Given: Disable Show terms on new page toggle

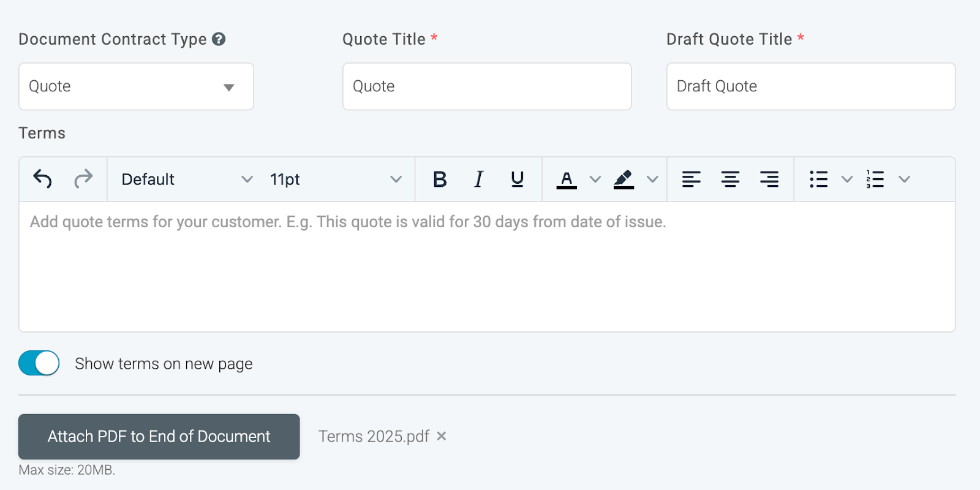Looking at the screenshot, I should (39, 363).
